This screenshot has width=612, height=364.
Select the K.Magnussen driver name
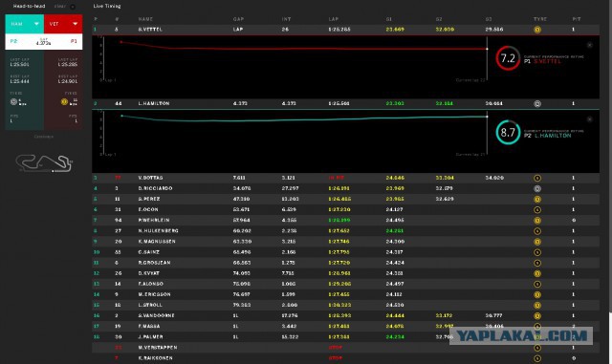pos(157,241)
